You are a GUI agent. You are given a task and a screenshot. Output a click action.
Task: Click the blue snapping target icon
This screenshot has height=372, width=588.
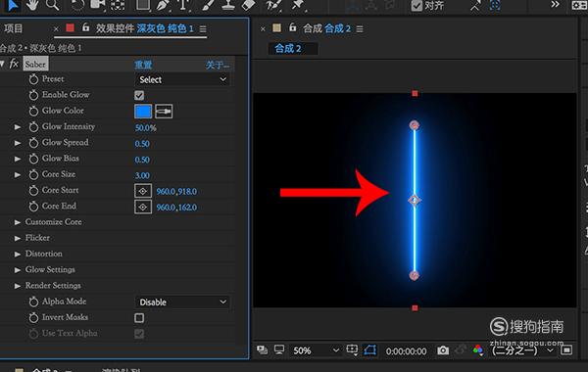(x=495, y=5)
